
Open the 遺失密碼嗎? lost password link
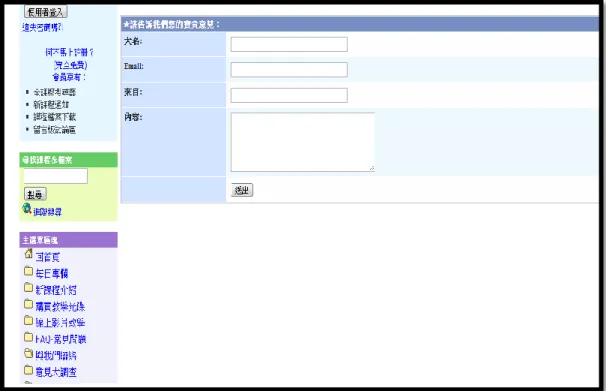click(x=42, y=27)
